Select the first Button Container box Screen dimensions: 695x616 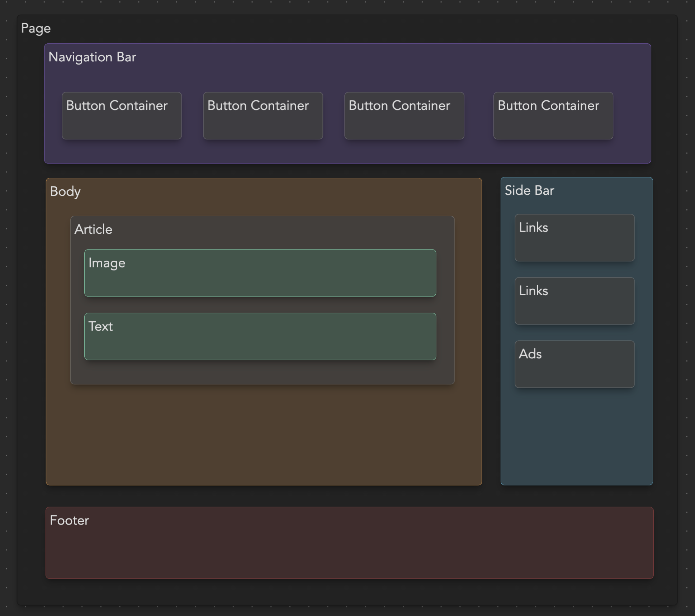pyautogui.click(x=122, y=116)
